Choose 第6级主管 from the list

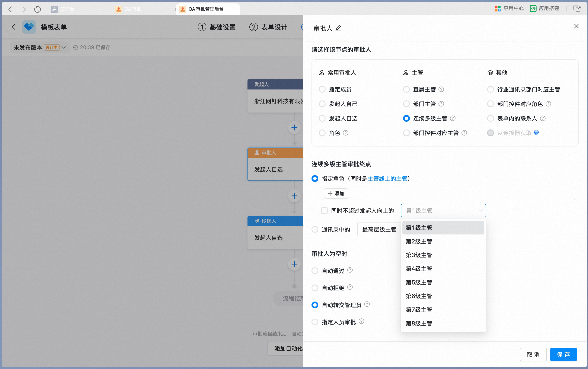[443, 296]
